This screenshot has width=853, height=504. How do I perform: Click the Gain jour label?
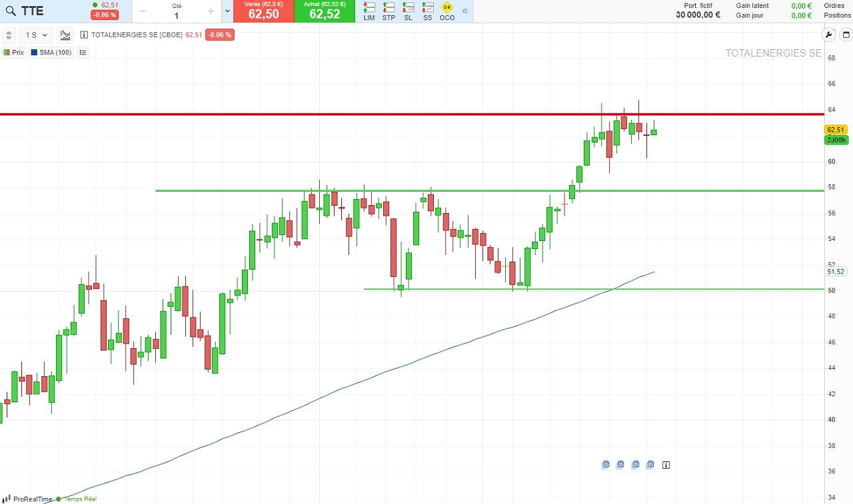[750, 15]
